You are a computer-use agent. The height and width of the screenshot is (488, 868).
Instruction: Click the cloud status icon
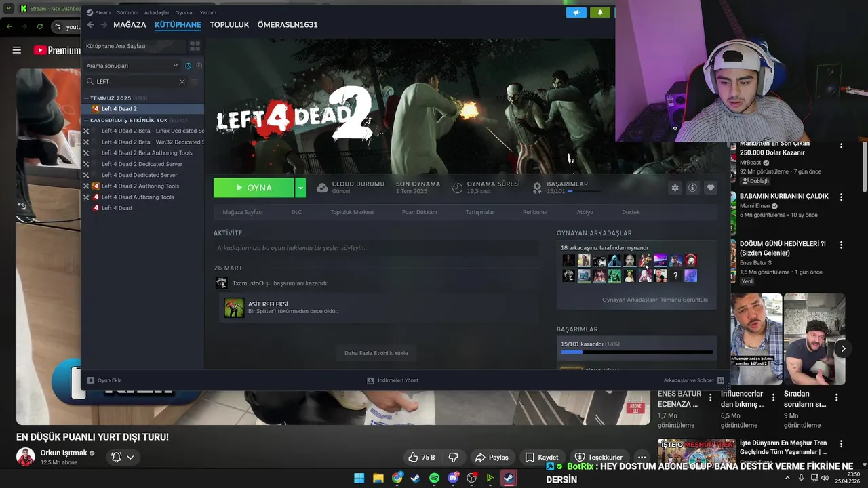(x=323, y=188)
